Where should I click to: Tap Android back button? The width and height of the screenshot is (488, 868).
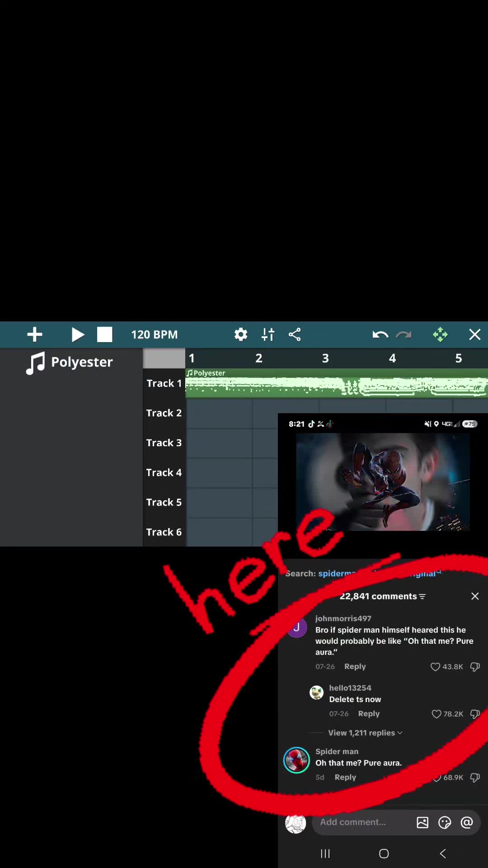point(443,854)
